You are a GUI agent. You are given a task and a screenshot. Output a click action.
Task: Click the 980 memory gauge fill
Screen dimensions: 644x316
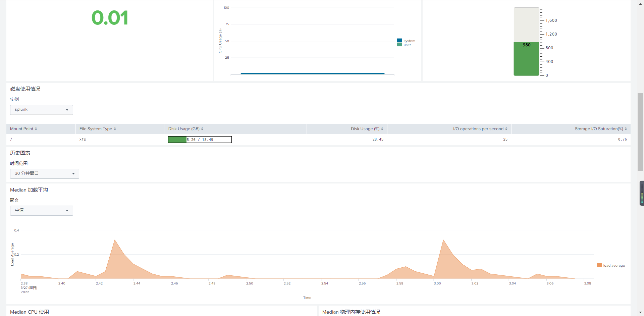point(526,59)
